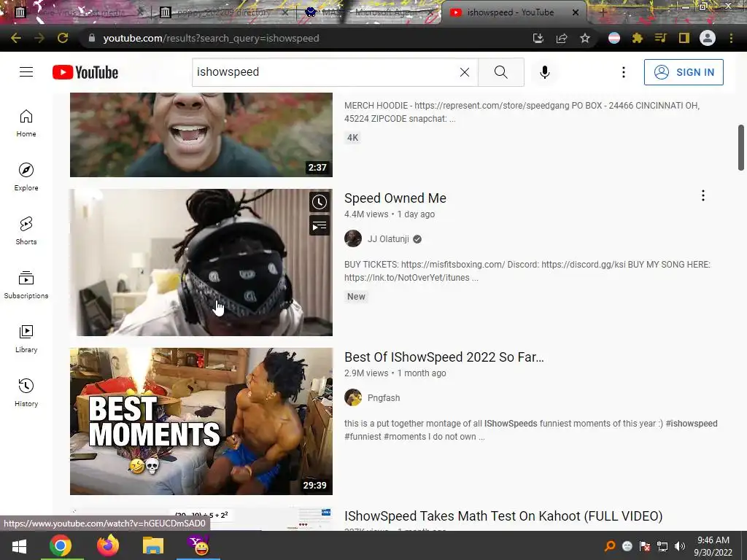Play the 2:37 video thumbnail
The width and height of the screenshot is (747, 560).
(201, 135)
